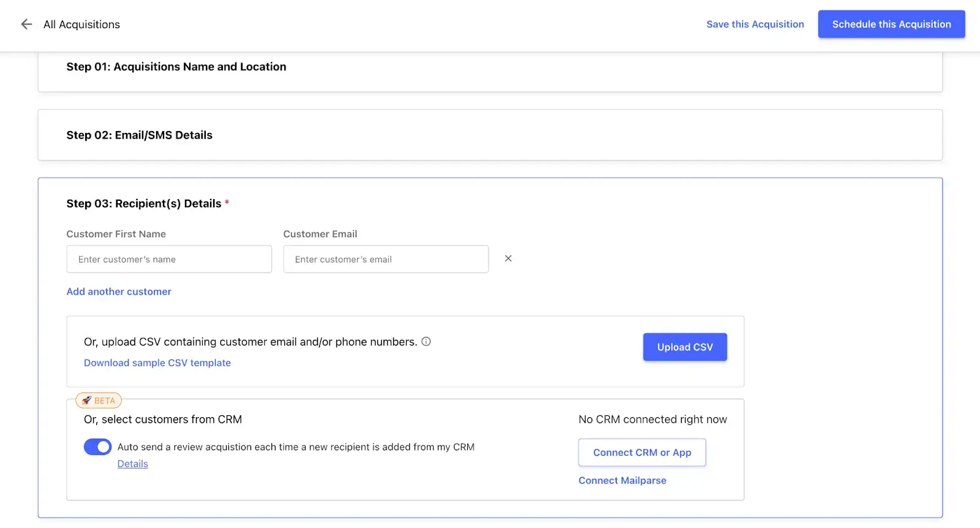Click Customer First Name field
Image resolution: width=980 pixels, height=528 pixels.
pos(168,259)
